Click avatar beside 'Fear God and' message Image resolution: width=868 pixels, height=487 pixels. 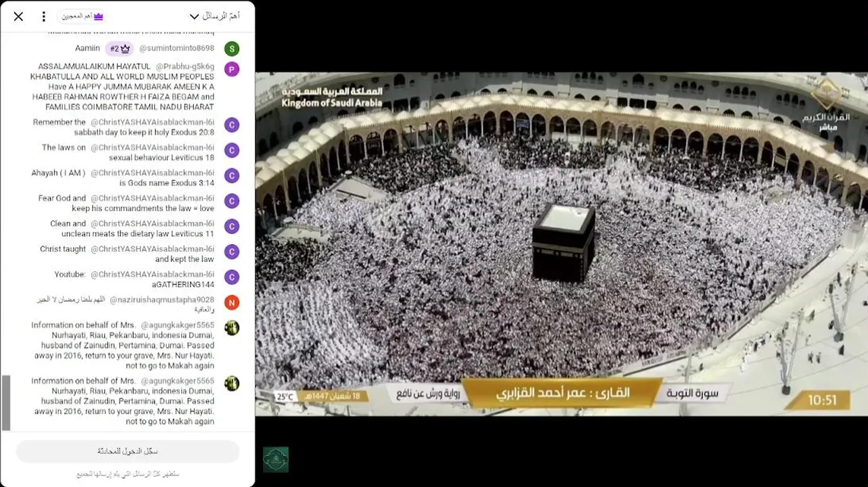pos(232,201)
